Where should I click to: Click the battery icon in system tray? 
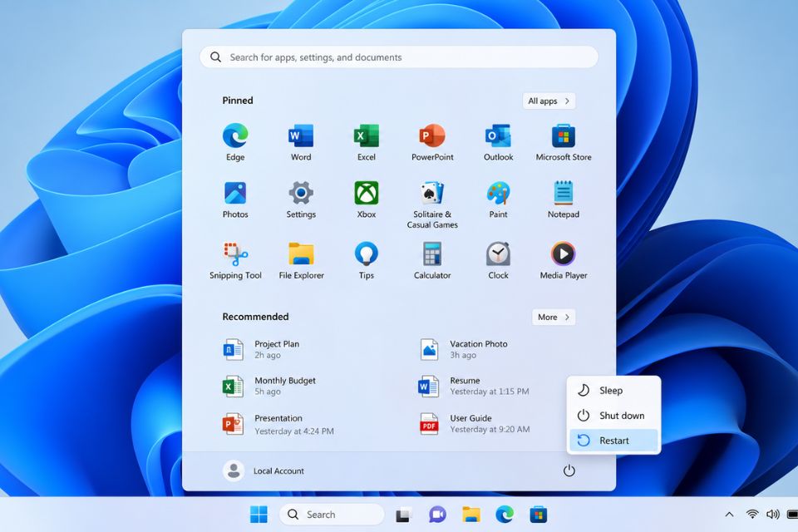[792, 515]
